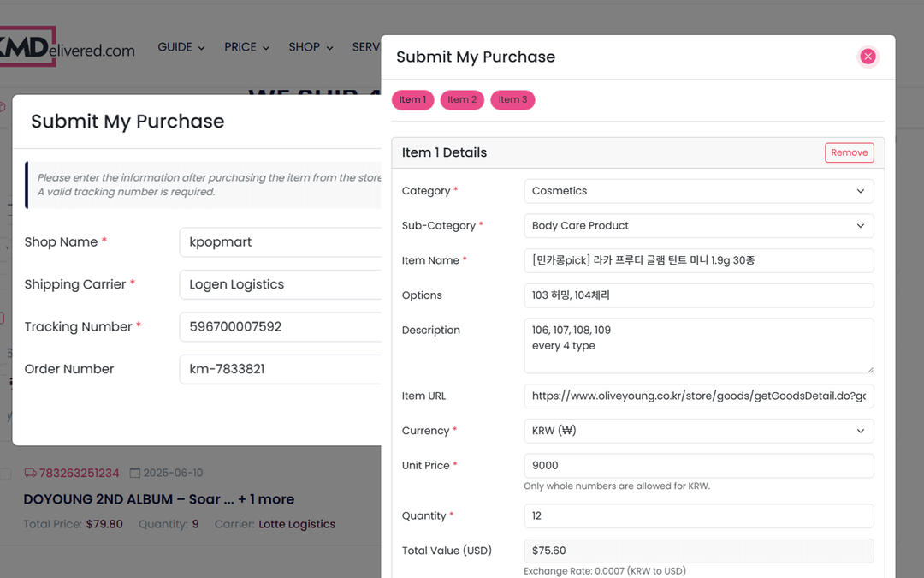
Task: Click the Shop Name field with kpopmart
Action: (281, 242)
